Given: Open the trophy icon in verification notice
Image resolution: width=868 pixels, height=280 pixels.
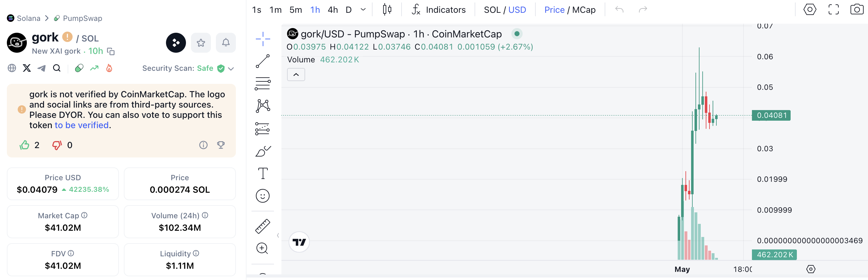Looking at the screenshot, I should click(x=221, y=145).
